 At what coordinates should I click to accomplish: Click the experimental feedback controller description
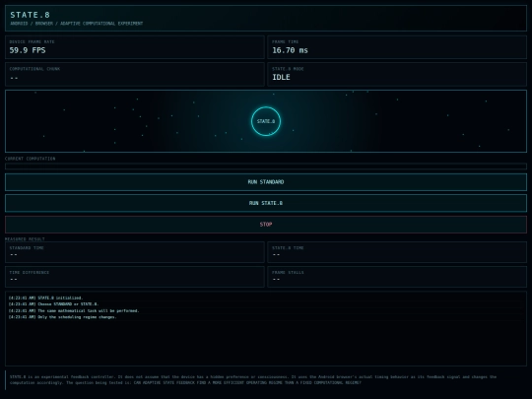253,379
